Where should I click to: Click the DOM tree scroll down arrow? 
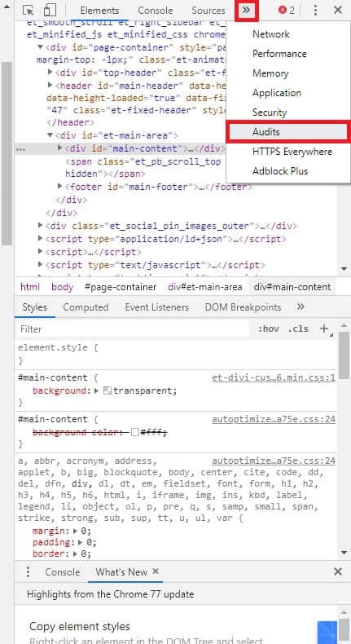tap(344, 270)
